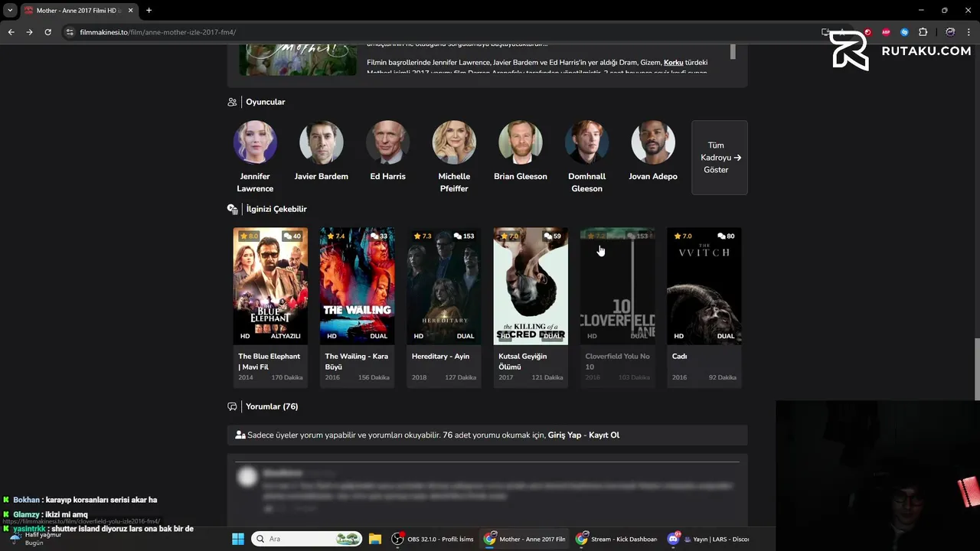
Task: Click İlginizi Çekebilir section icon
Action: [233, 209]
